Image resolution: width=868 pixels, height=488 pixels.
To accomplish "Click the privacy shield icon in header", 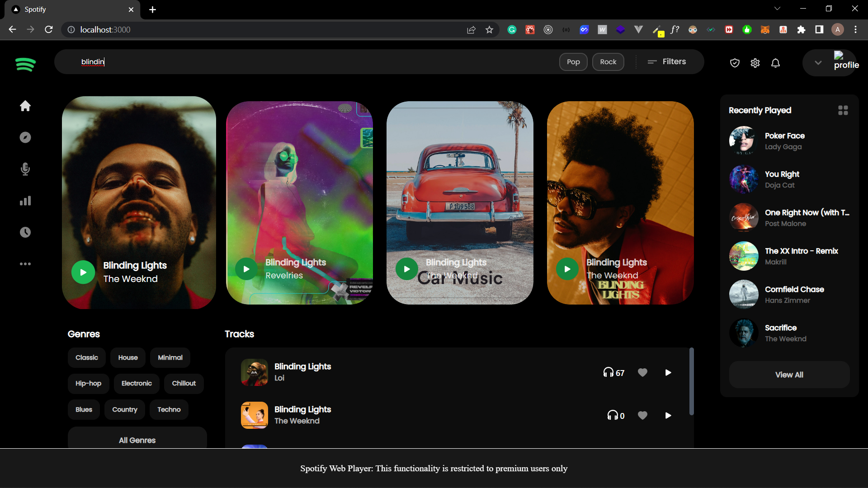I will pyautogui.click(x=735, y=63).
